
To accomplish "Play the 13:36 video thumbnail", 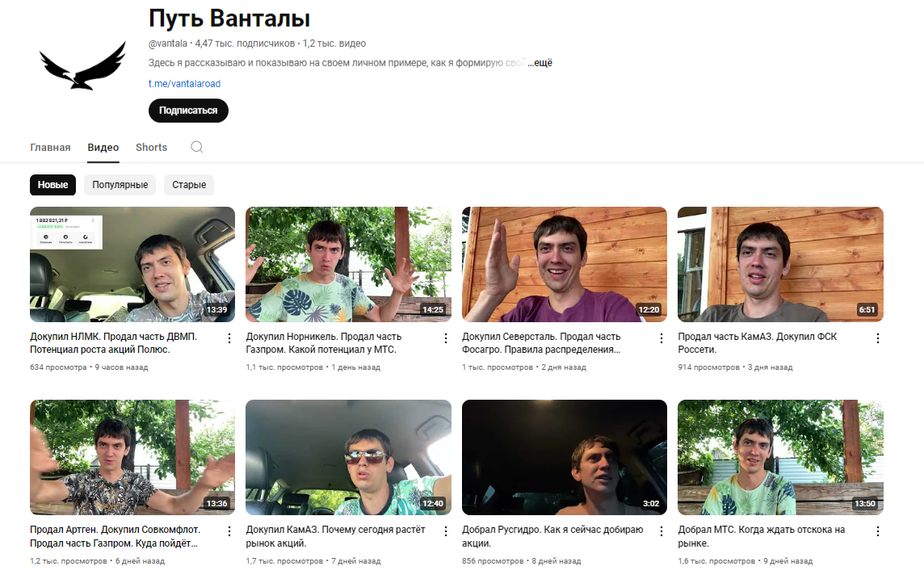I will [x=132, y=458].
